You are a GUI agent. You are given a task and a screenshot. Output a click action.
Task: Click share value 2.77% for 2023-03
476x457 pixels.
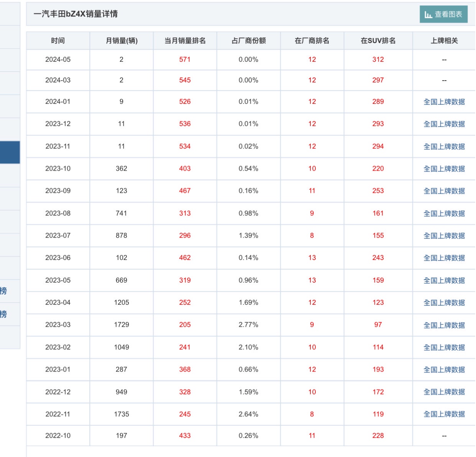click(248, 325)
